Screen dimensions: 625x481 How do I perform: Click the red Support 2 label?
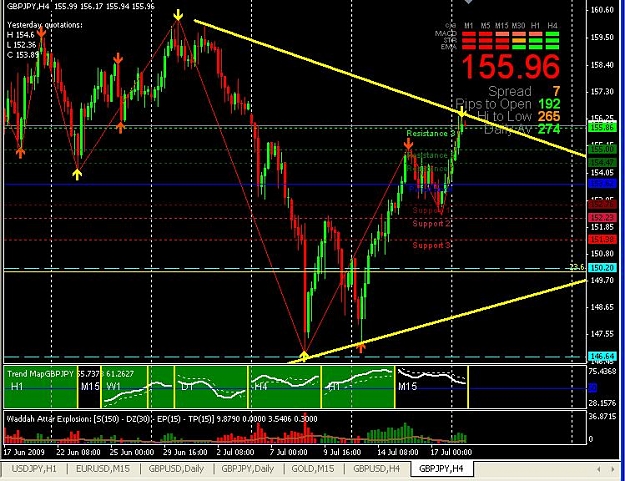tap(431, 224)
